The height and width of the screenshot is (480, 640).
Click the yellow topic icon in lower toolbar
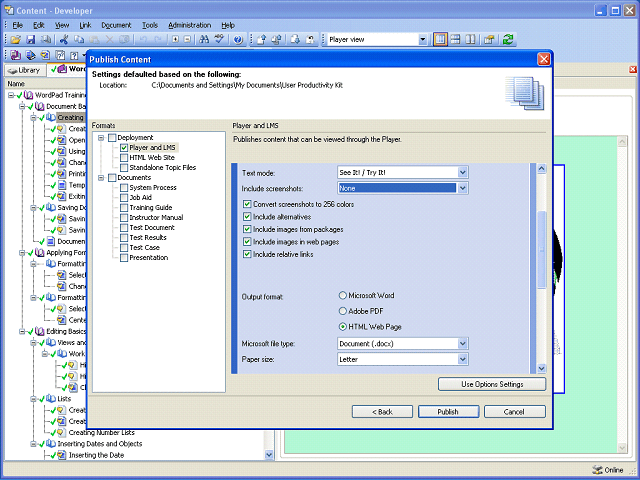[45, 55]
